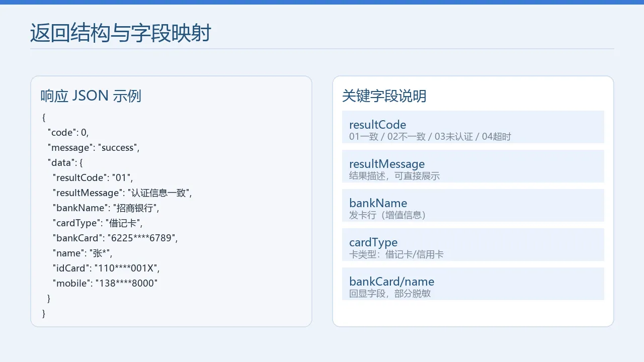Select the description 卡类型：借记卡/信用卡
Screen dimensions: 644x362
(396, 254)
